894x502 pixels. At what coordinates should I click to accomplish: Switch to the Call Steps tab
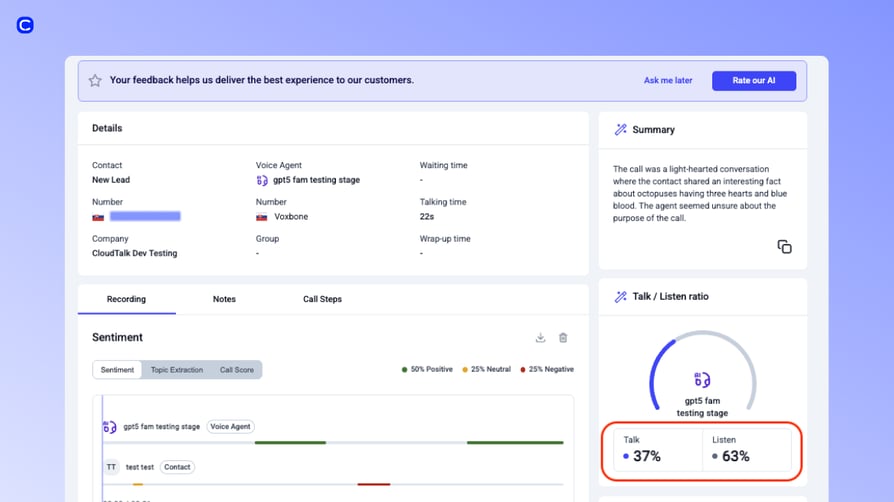[x=322, y=299]
